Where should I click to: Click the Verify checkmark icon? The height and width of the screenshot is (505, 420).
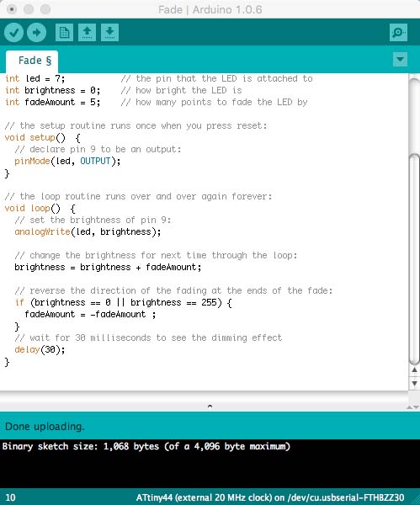click(x=13, y=32)
